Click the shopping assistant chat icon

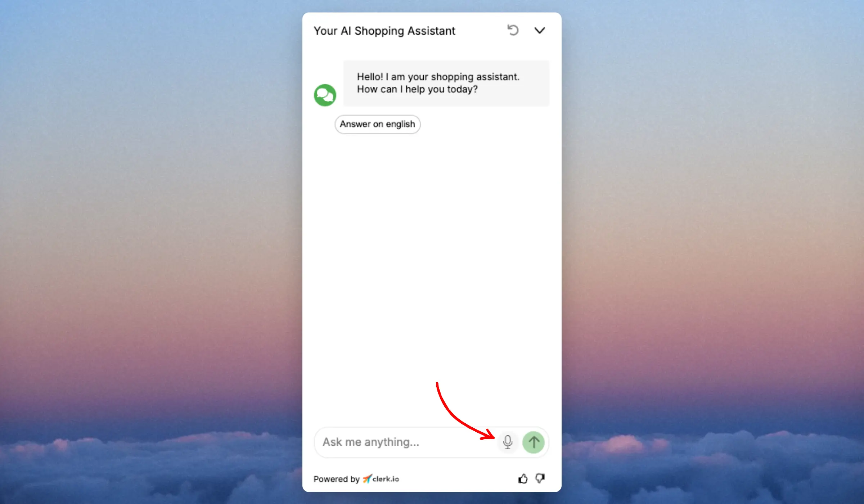pos(325,95)
